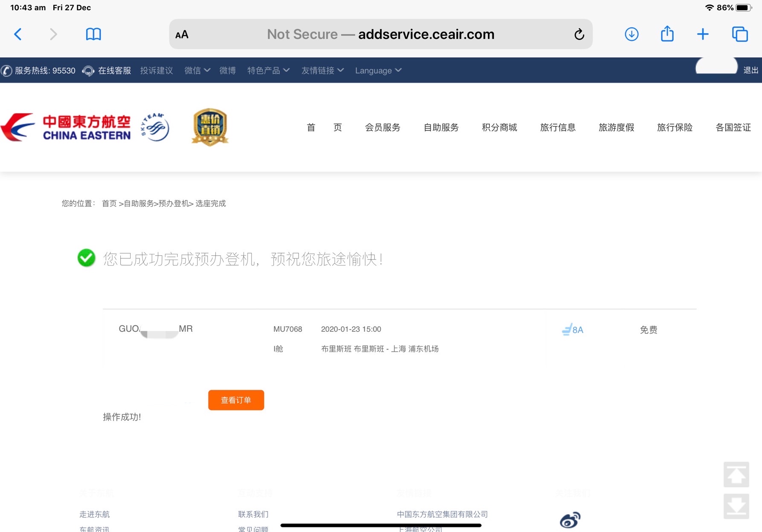Open 会员服务 menu item
This screenshot has width=762, height=532.
pos(383,127)
